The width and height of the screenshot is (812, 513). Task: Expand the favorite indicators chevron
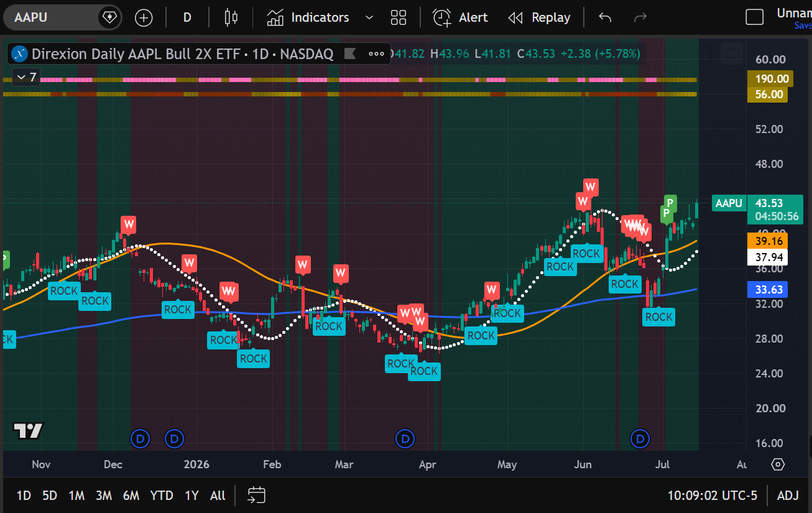[x=369, y=17]
